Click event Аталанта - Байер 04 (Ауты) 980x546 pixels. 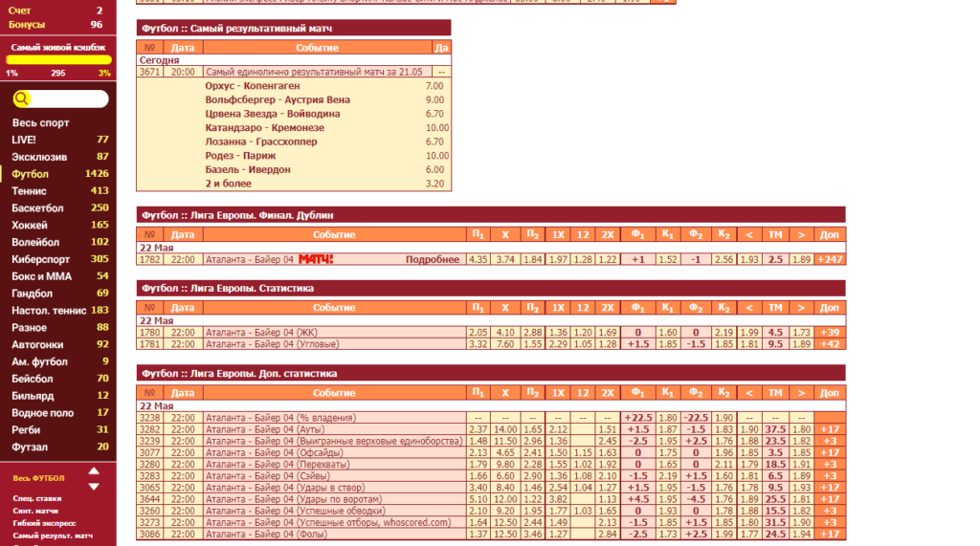pyautogui.click(x=265, y=429)
